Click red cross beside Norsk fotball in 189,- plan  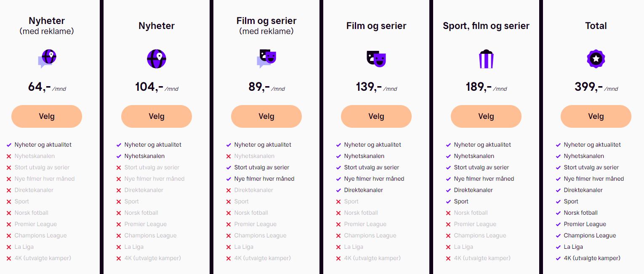click(448, 213)
